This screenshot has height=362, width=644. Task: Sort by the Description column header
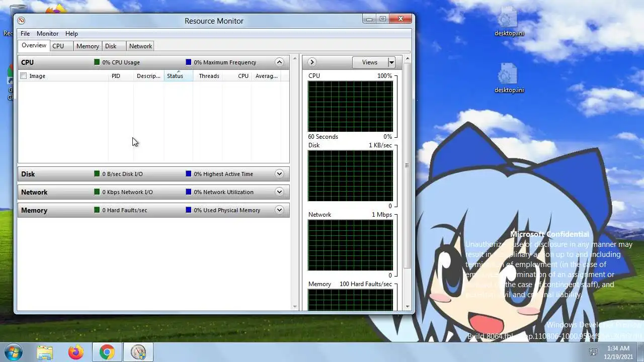[x=148, y=76]
